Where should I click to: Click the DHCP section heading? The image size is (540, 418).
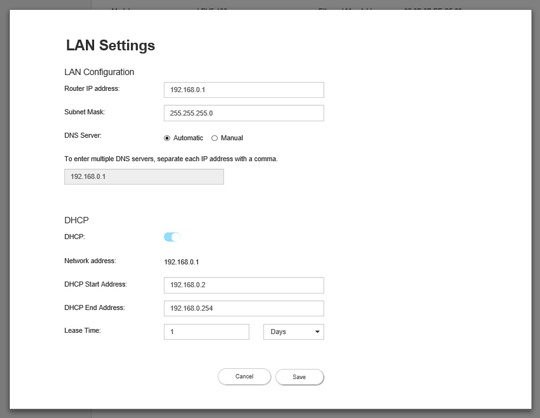coord(76,220)
